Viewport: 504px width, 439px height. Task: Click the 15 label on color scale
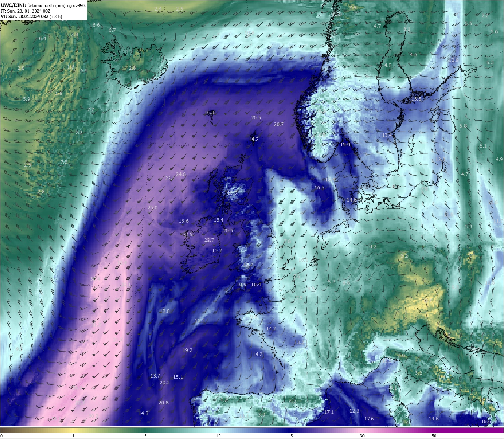coord(290,436)
